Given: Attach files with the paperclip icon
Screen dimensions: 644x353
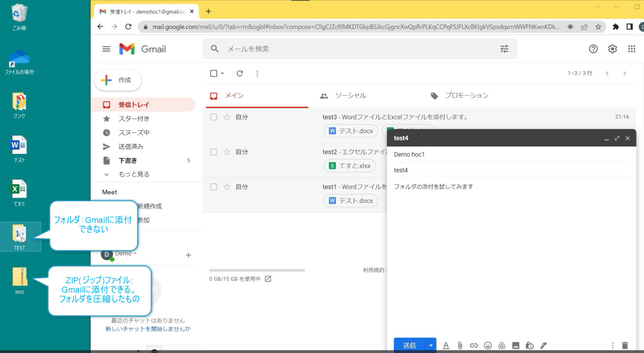Looking at the screenshot, I should click(x=460, y=345).
